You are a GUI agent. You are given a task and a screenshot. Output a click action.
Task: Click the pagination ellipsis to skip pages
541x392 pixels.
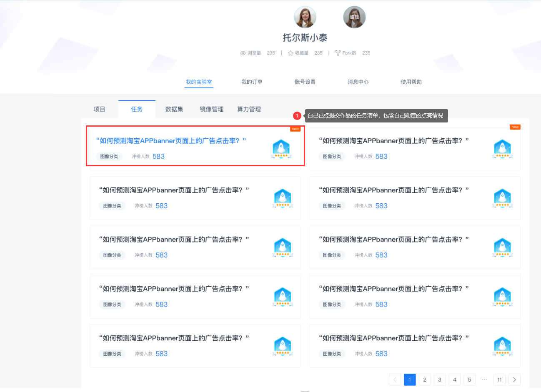point(484,380)
